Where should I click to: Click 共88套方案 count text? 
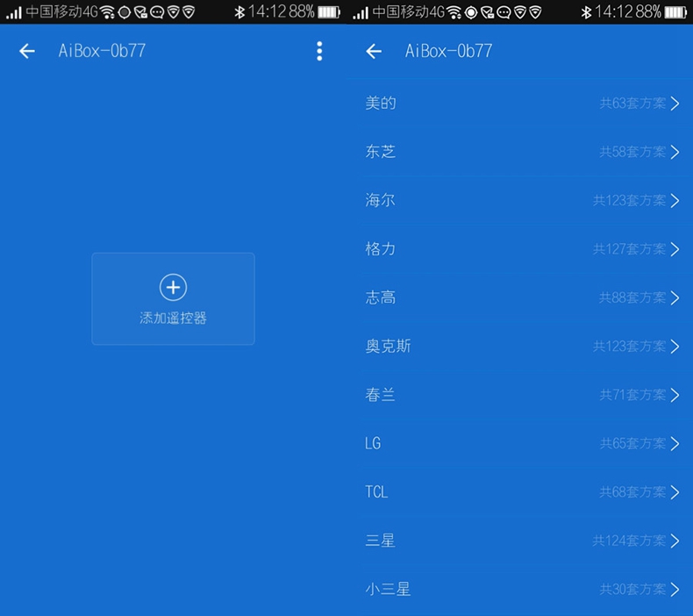tap(632, 297)
